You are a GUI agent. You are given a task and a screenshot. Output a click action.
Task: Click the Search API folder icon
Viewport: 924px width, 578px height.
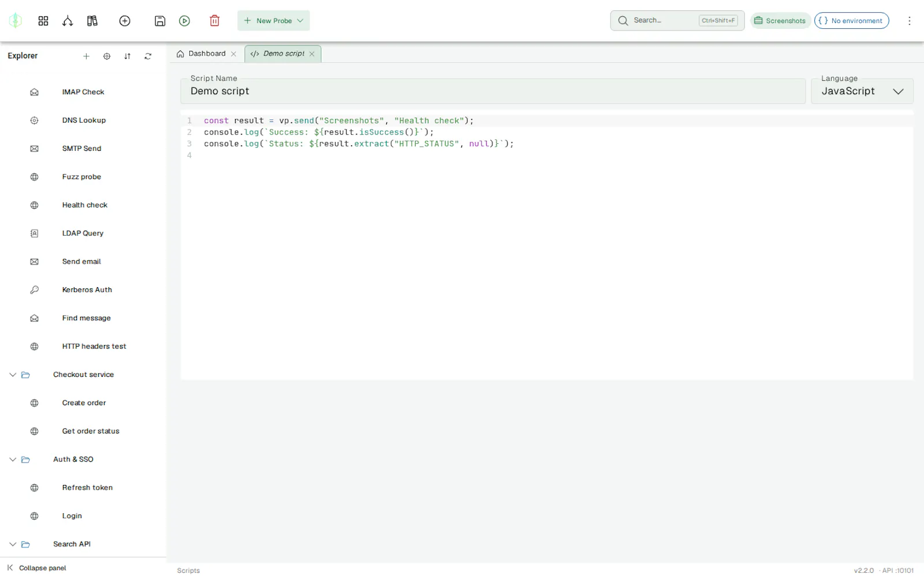pyautogui.click(x=25, y=544)
